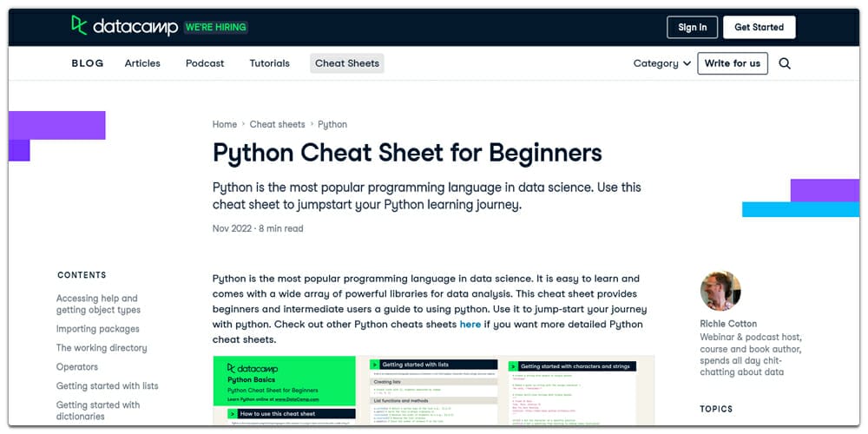The image size is (868, 434).
Task: Click the Write for us button
Action: [x=733, y=63]
